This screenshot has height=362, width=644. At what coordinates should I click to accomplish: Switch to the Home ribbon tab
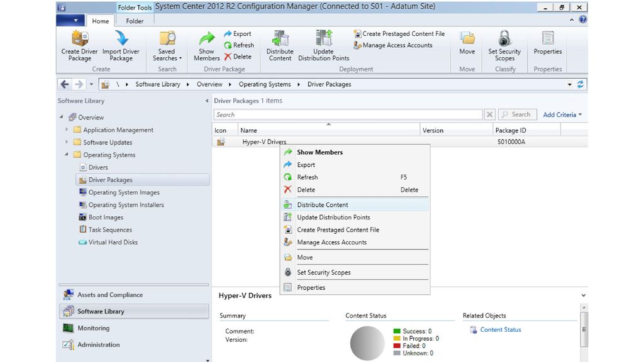pos(100,21)
